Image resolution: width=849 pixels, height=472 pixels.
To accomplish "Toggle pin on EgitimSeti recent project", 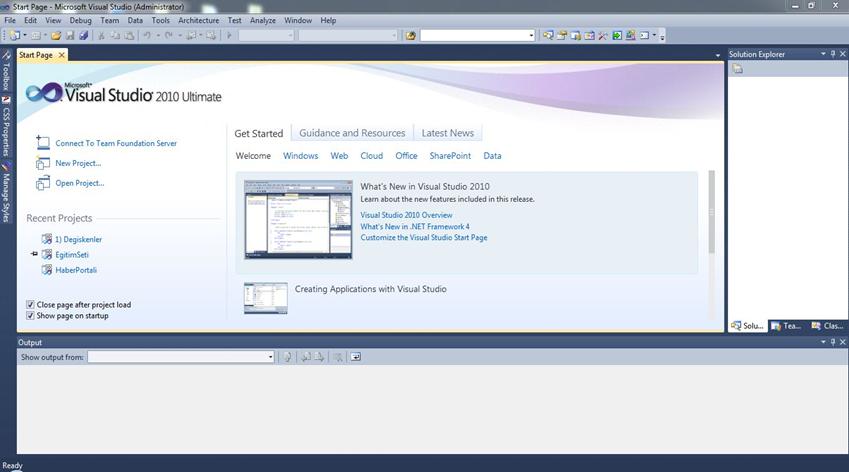I will point(34,254).
